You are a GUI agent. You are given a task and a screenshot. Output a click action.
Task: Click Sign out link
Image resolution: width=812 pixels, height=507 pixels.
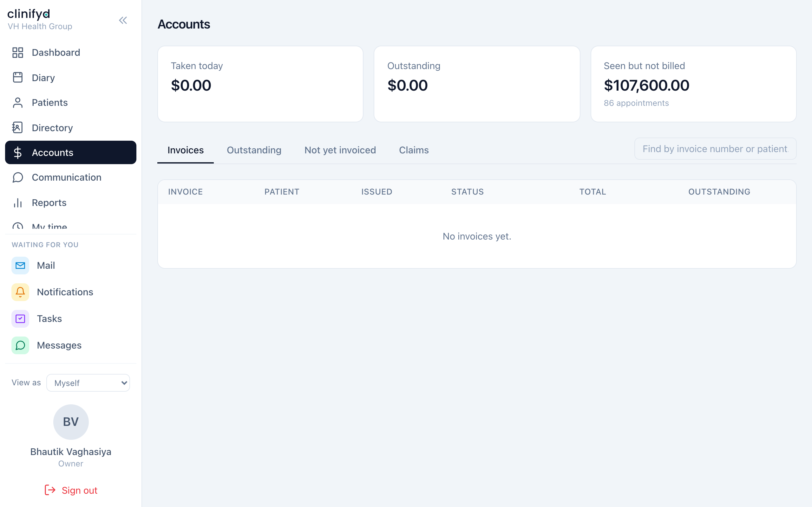(71, 490)
